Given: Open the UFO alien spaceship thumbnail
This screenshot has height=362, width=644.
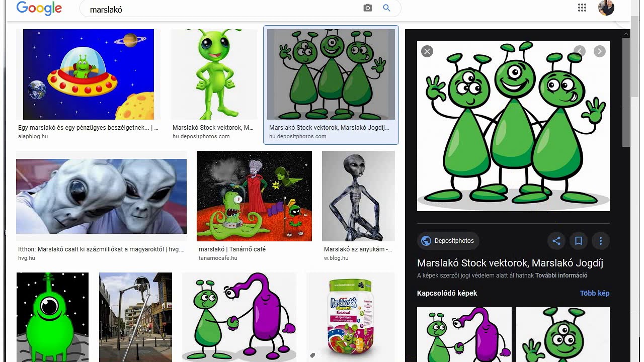Looking at the screenshot, I should point(89,74).
